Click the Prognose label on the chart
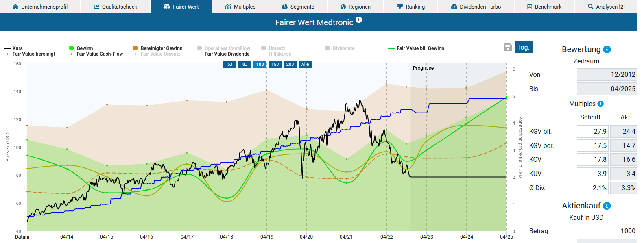 coord(423,68)
